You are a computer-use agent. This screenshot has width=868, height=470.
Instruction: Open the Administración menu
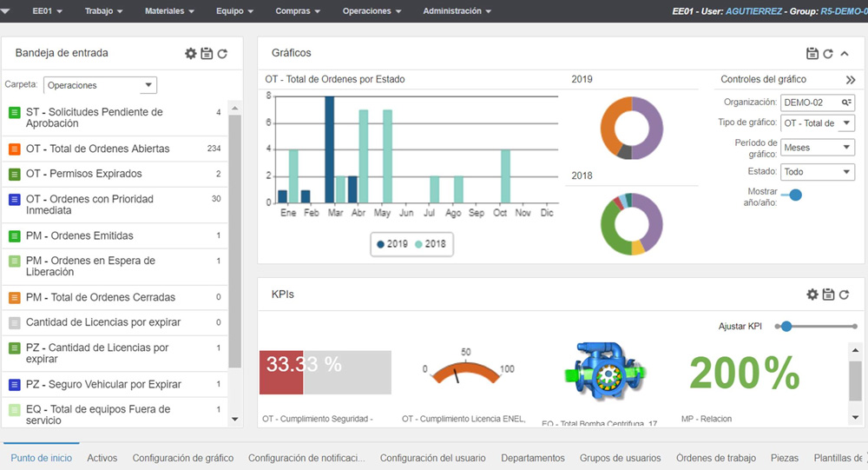coord(457,11)
